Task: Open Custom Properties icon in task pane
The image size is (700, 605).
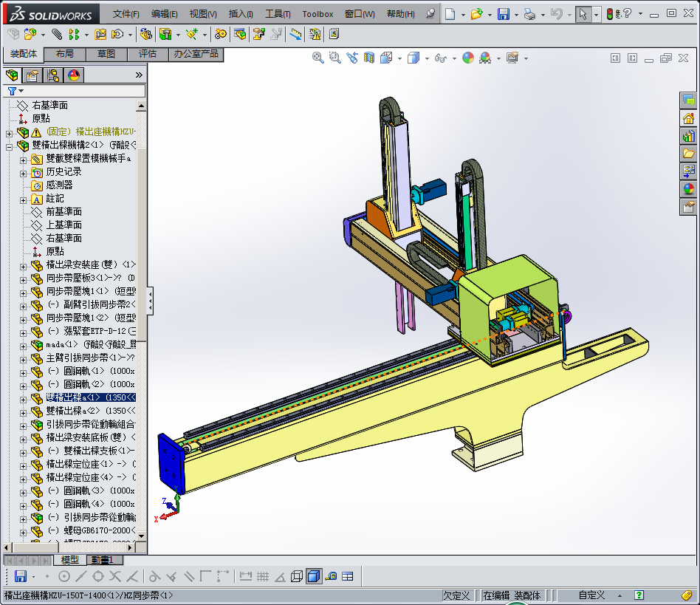Action: tap(688, 207)
